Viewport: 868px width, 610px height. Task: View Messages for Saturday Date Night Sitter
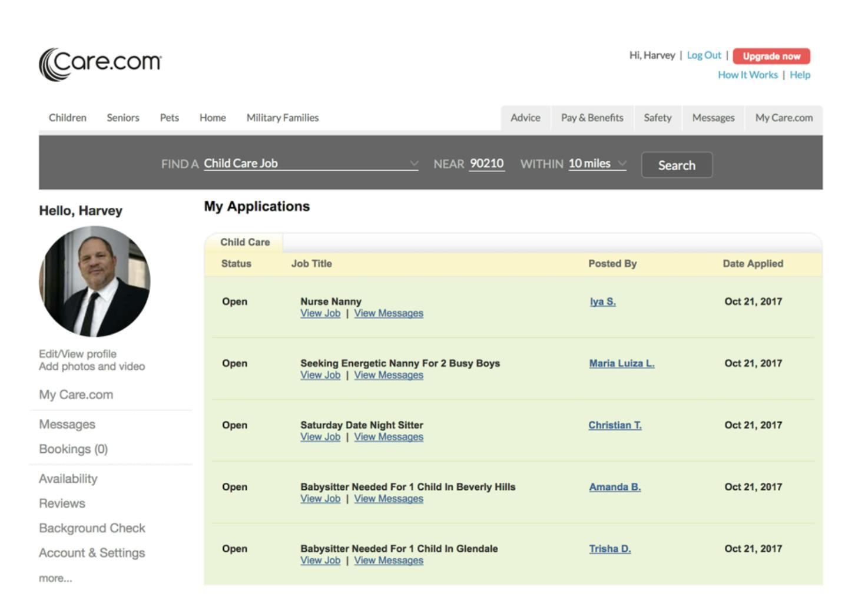click(389, 437)
